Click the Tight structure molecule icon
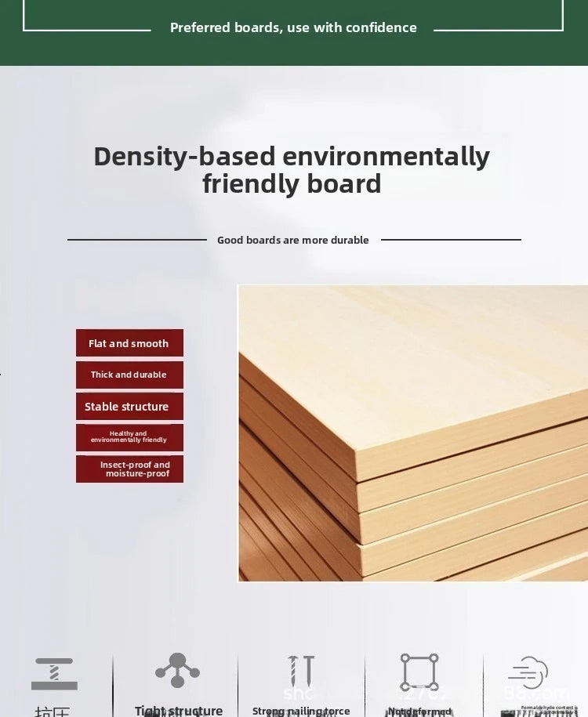The width and height of the screenshot is (588, 717). pos(177,670)
